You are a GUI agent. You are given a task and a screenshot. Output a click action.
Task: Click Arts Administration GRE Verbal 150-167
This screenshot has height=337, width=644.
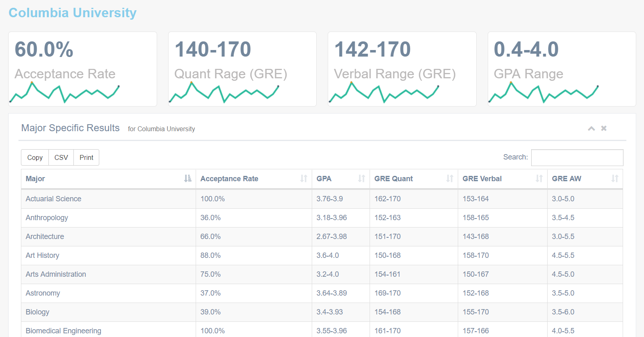(x=475, y=274)
